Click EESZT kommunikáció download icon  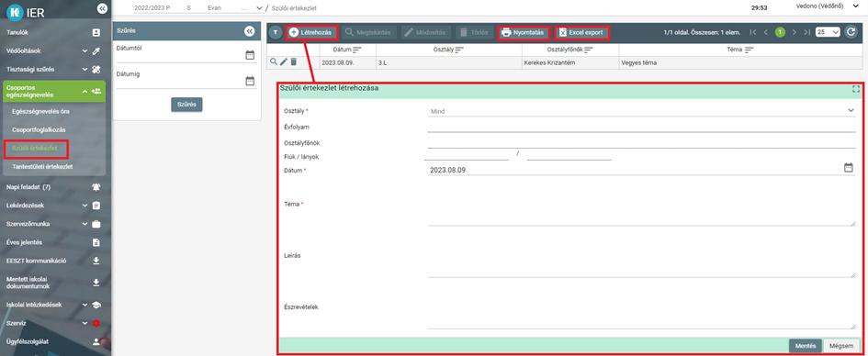(x=96, y=261)
